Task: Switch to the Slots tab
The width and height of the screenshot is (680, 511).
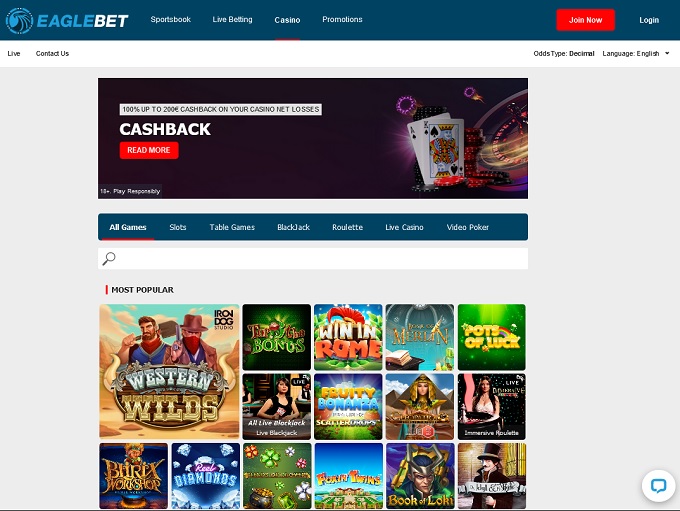Action: coord(178,227)
